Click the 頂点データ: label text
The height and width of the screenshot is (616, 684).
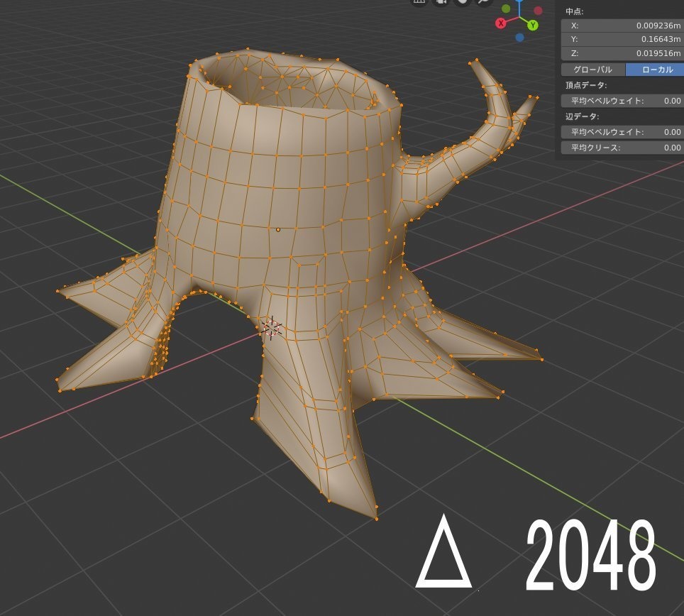pos(586,85)
